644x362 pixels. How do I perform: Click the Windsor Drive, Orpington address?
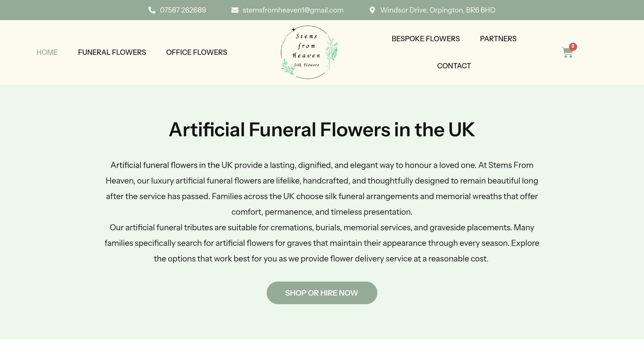pyautogui.click(x=437, y=10)
